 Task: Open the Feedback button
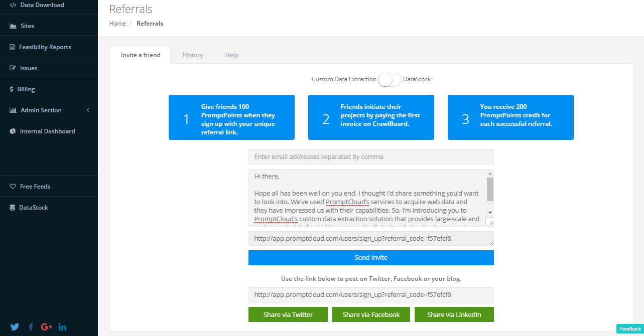point(630,329)
